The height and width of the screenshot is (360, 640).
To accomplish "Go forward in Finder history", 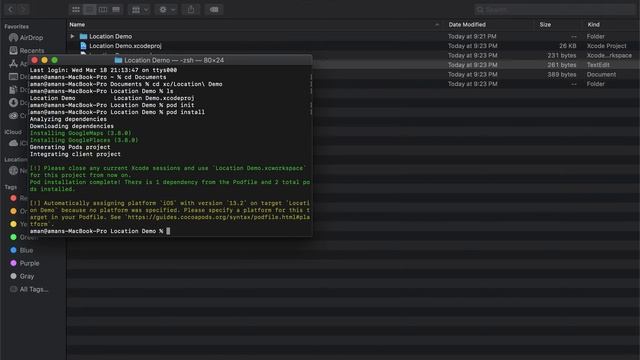I will point(23,9).
